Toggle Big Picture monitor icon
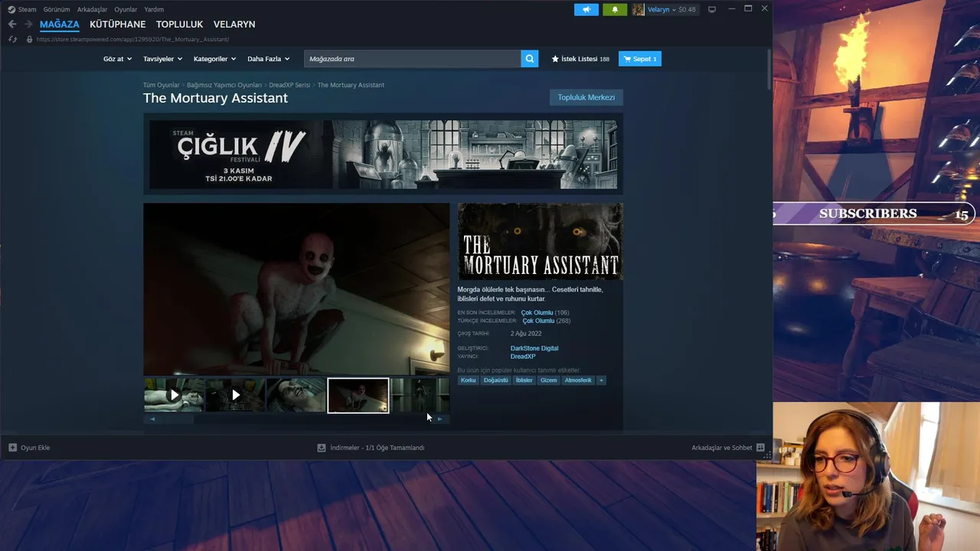The image size is (980, 551). 712,9
